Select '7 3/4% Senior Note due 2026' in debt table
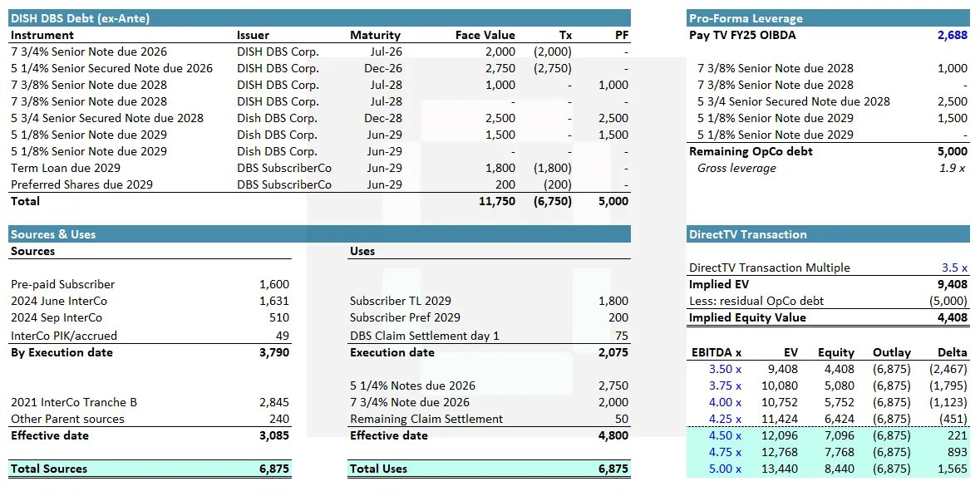This screenshot has height=496, width=980. (x=89, y=52)
